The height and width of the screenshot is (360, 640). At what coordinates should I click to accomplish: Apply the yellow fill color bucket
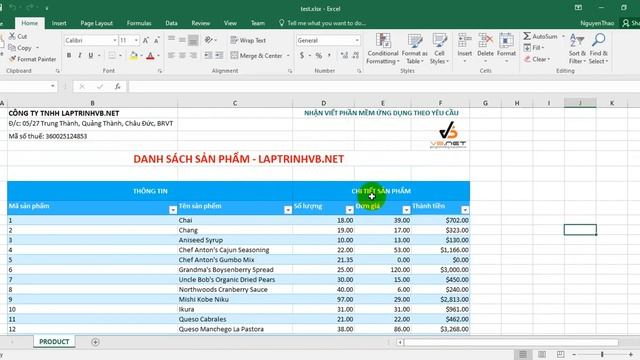point(133,56)
